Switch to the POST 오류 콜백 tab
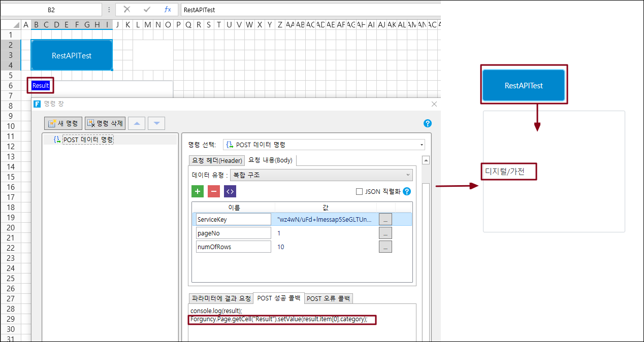The height and width of the screenshot is (342, 644). (x=329, y=298)
